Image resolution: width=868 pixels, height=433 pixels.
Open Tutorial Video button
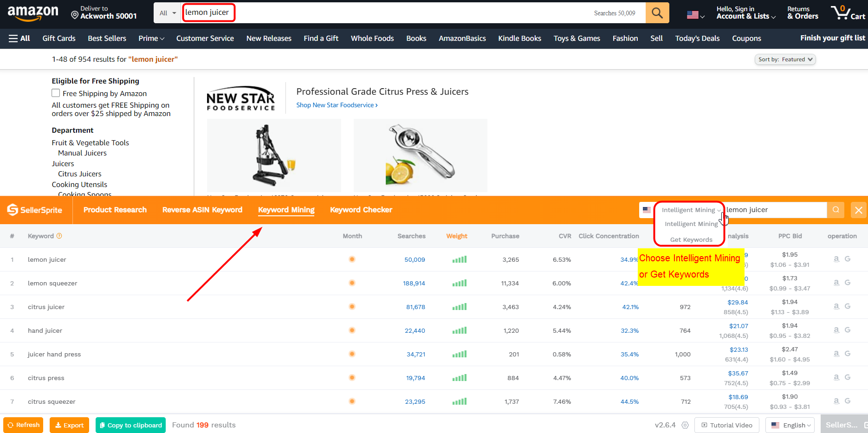[x=726, y=425]
